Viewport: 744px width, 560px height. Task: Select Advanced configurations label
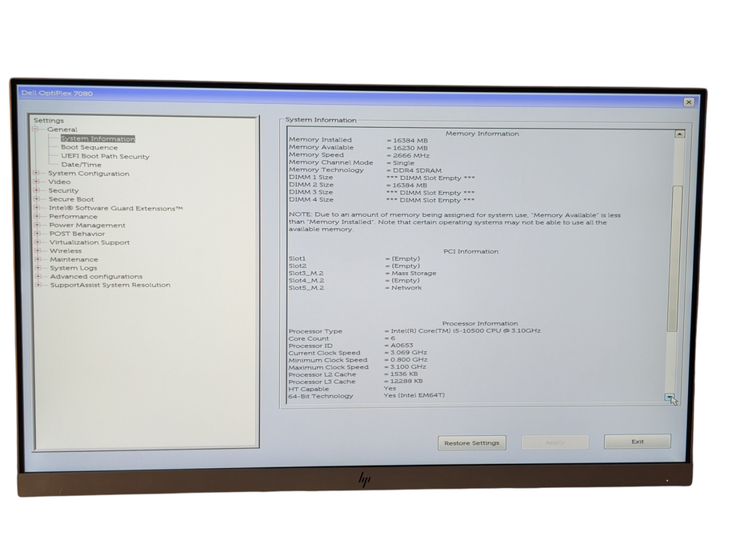click(96, 276)
